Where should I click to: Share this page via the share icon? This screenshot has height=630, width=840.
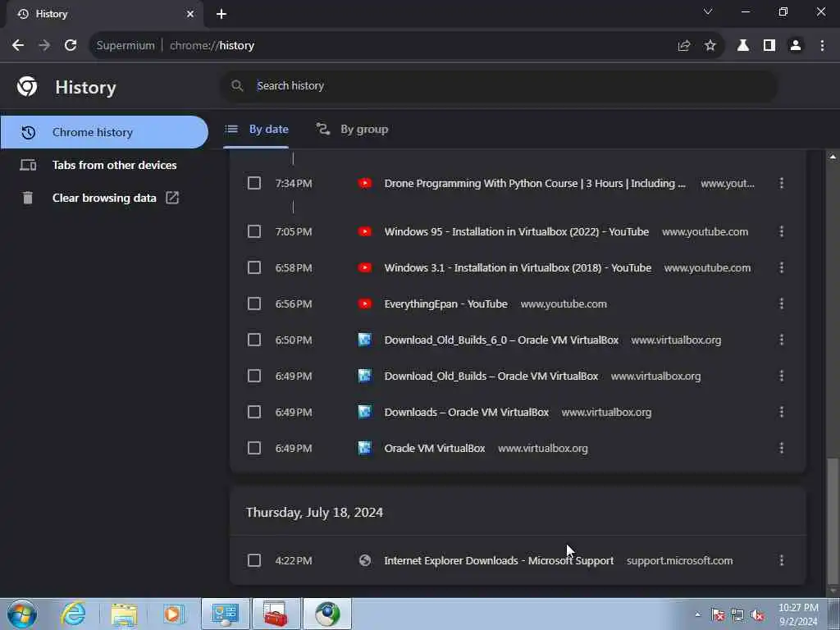[683, 46]
